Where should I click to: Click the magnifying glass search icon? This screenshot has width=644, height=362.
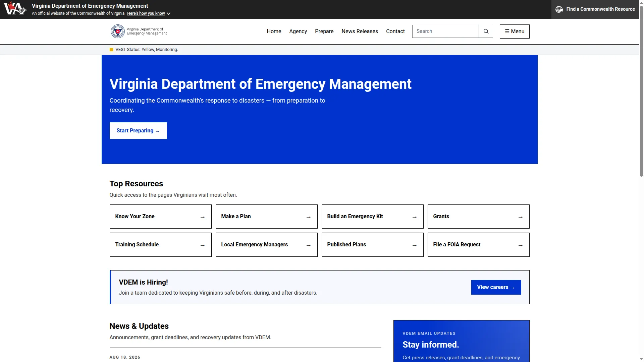(x=486, y=31)
